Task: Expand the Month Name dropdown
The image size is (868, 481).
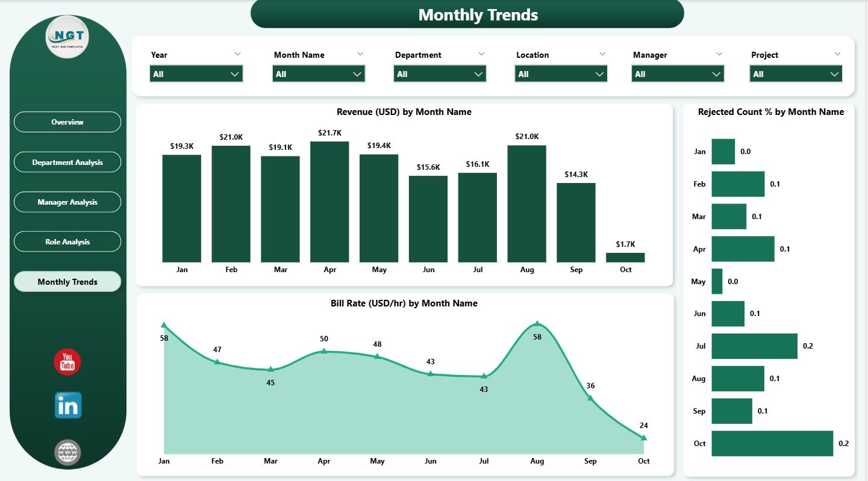Action: [x=318, y=73]
